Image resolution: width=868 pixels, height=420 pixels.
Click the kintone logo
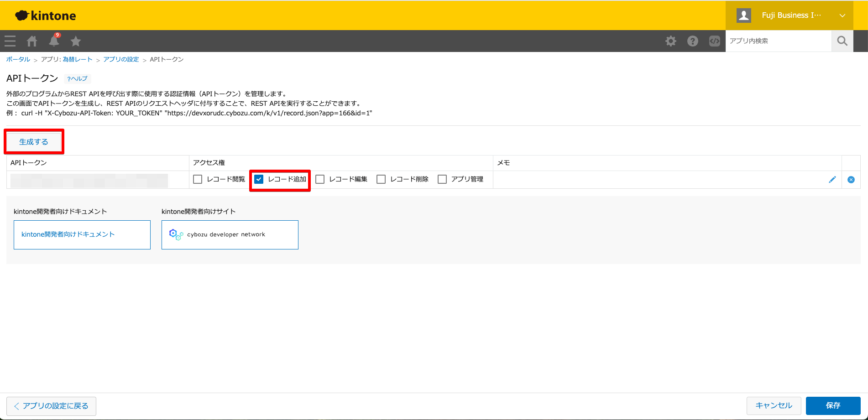[x=46, y=16]
